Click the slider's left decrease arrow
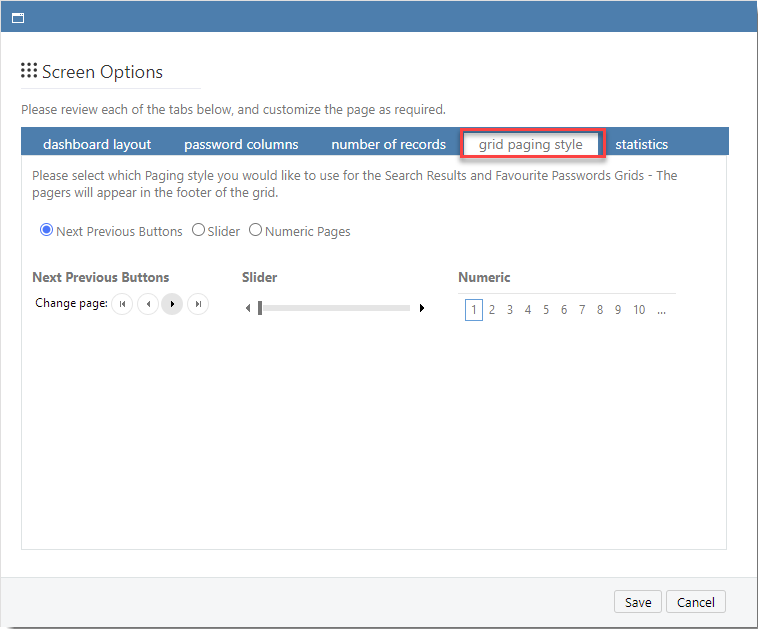Screen dimensions: 758x629 point(248,308)
